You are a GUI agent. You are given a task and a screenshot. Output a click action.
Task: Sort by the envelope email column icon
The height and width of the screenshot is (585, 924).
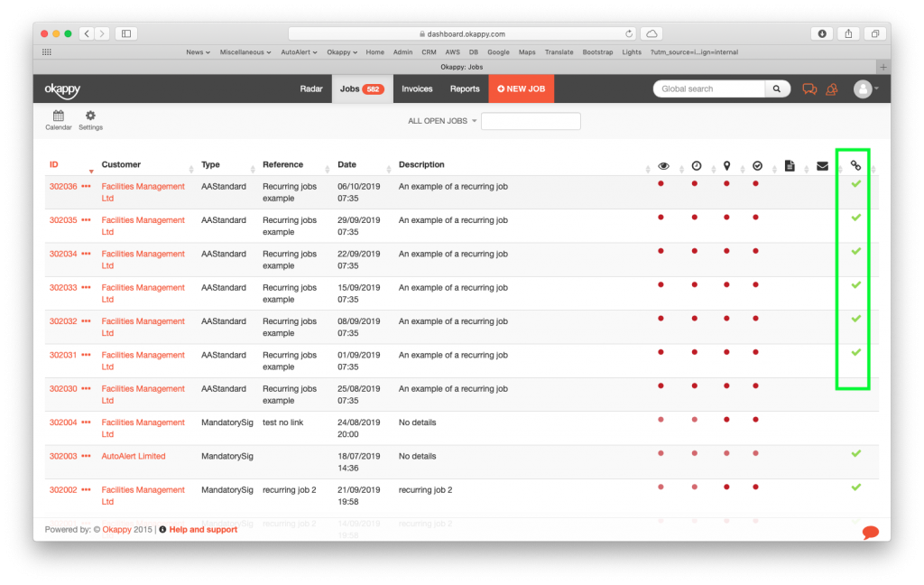click(822, 166)
